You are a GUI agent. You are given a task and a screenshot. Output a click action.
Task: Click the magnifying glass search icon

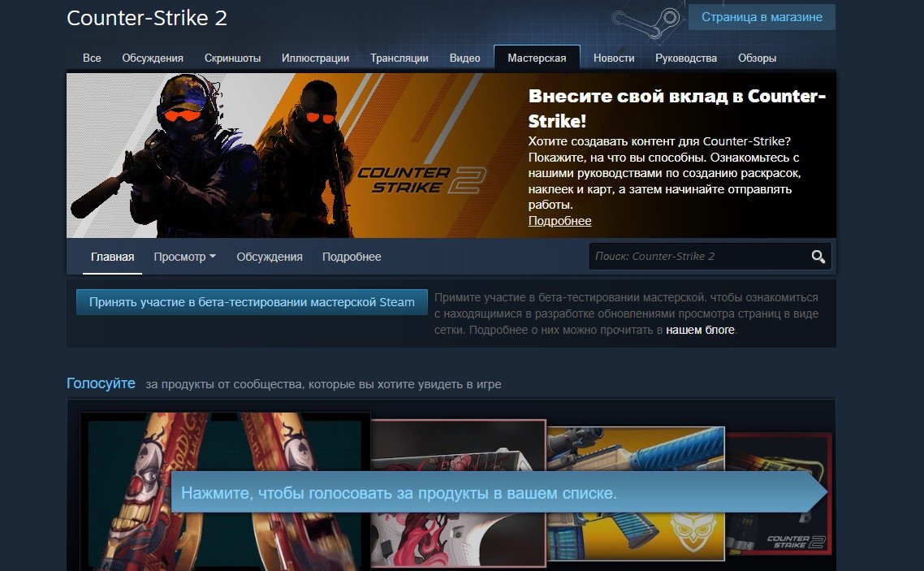(818, 256)
